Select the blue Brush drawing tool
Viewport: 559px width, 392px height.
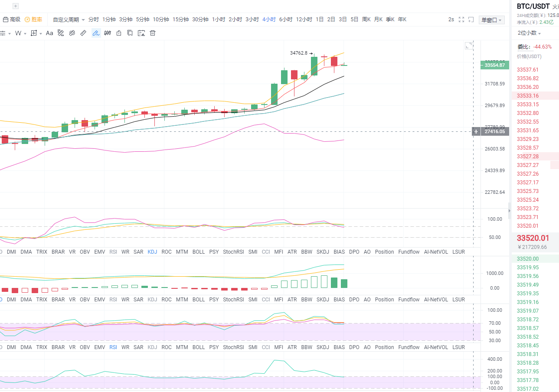tap(96, 33)
